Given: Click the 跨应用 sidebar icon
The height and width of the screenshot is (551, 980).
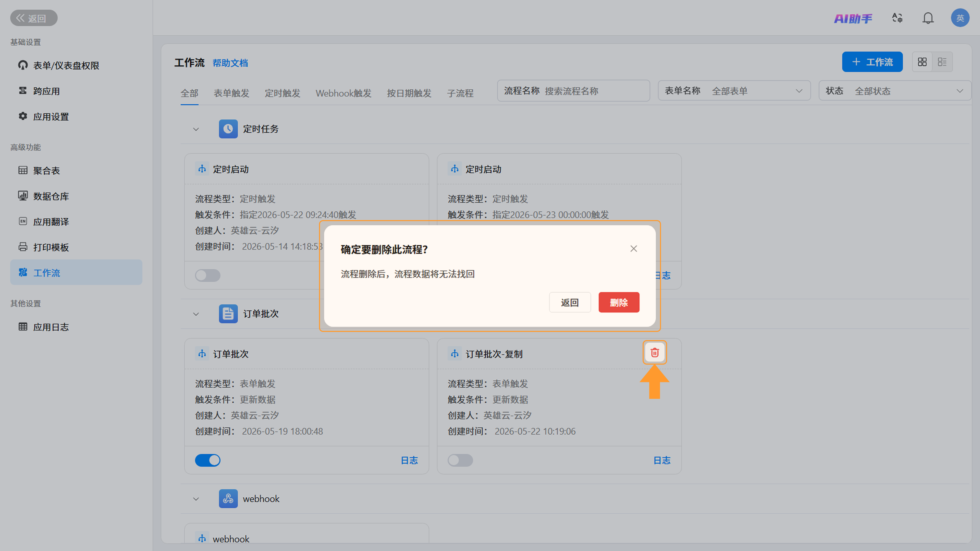Looking at the screenshot, I should [23, 91].
